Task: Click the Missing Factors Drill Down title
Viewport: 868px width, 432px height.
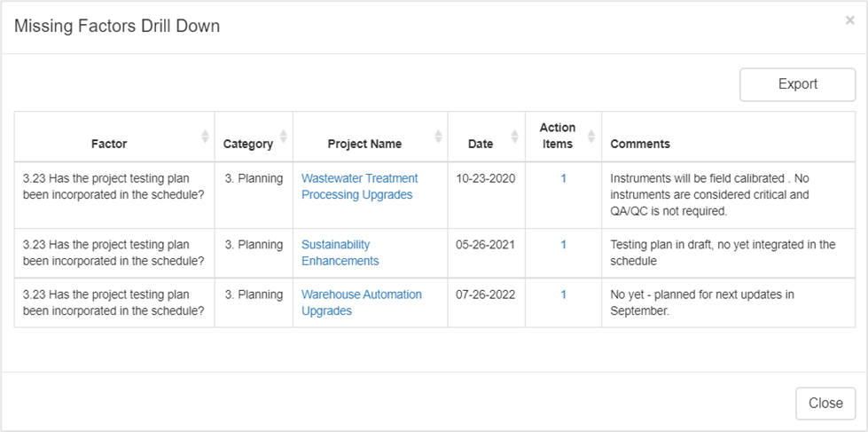Action: (117, 27)
